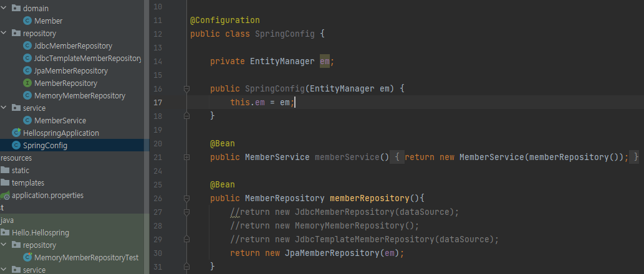The height and width of the screenshot is (274, 644).
Task: Collapse the repository package under main
Action: (4, 33)
